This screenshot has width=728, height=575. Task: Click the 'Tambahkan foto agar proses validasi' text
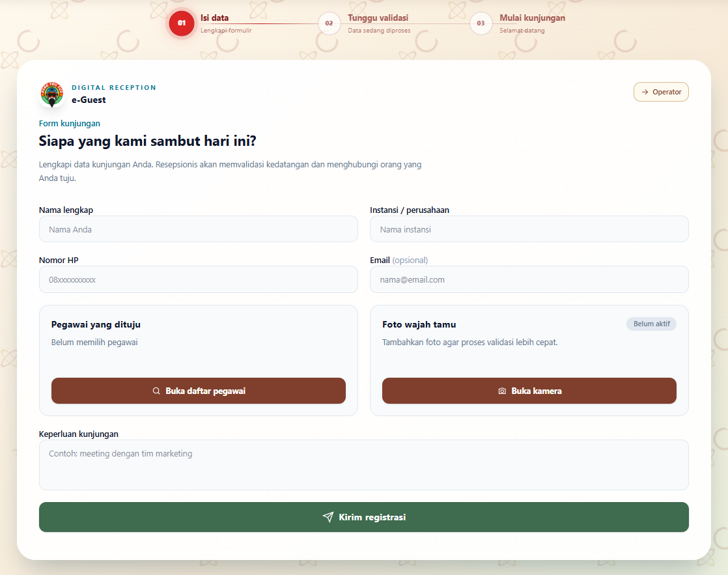[x=470, y=343]
